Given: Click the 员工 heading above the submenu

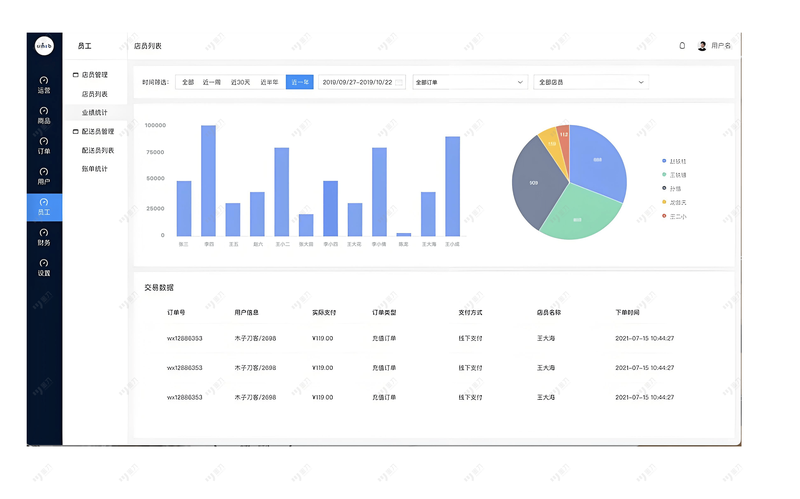Looking at the screenshot, I should click(x=85, y=46).
